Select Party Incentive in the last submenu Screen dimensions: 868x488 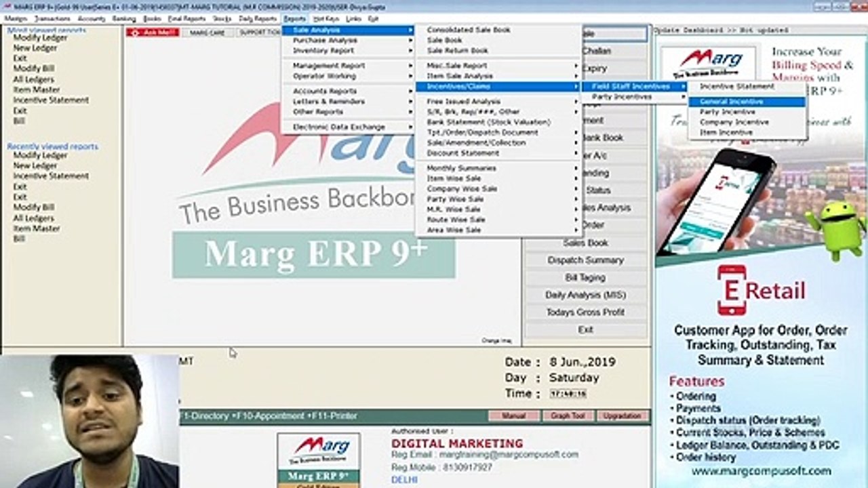pyautogui.click(x=747, y=112)
